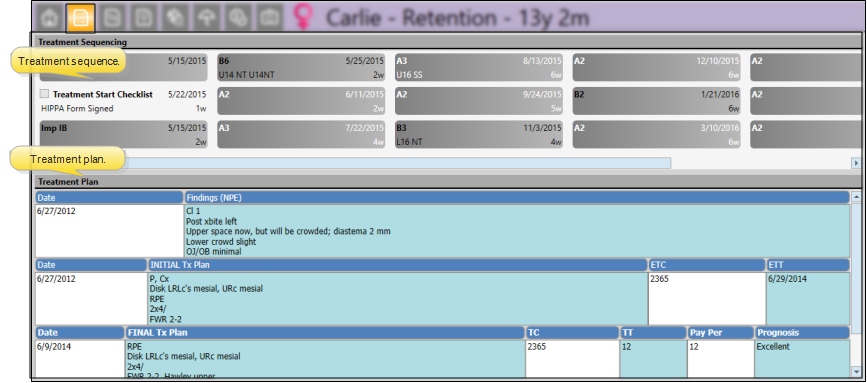Screen dimensions: 867x383
Task: Select the A2 card dated 12/10/2015
Action: 656,67
